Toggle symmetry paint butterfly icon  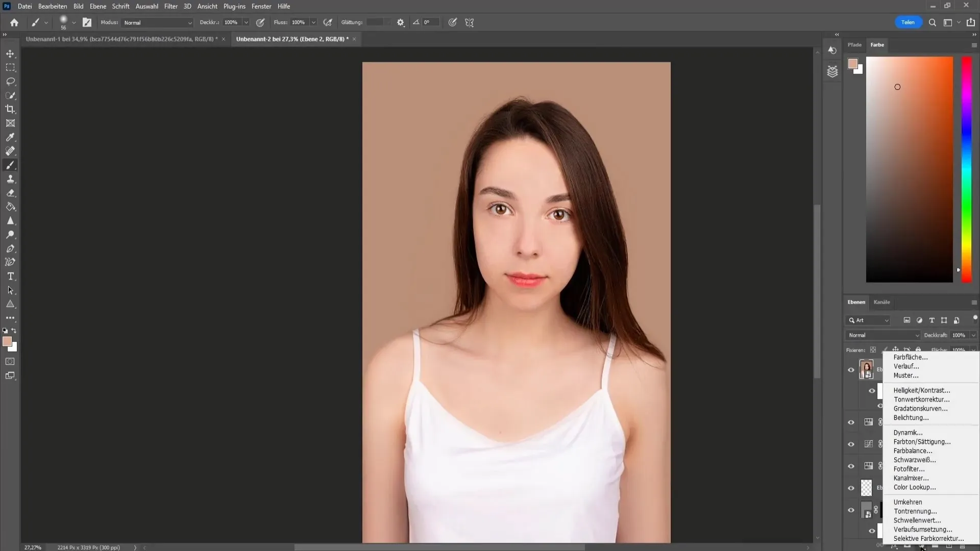(470, 22)
